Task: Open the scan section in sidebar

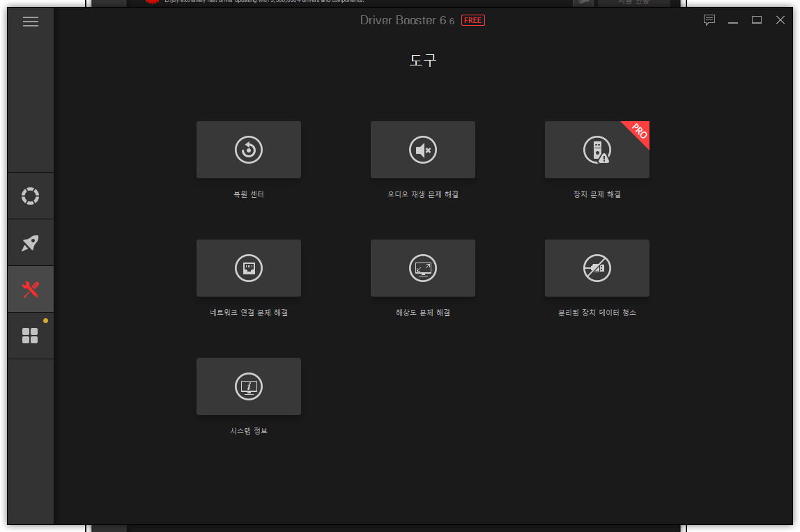Action: (30, 196)
